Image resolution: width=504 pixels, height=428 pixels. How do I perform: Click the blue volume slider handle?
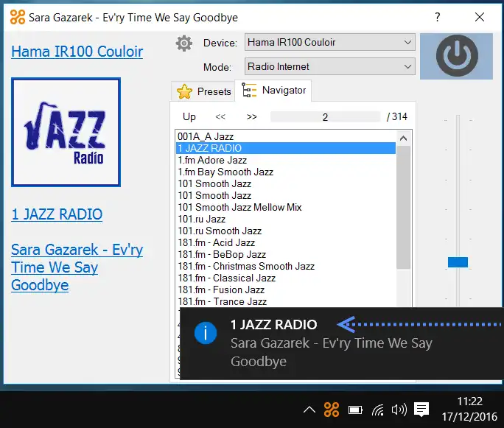[x=458, y=262]
